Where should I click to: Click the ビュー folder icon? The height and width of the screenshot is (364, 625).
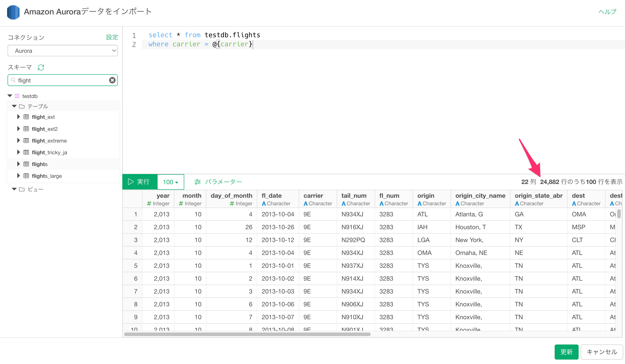tap(22, 189)
